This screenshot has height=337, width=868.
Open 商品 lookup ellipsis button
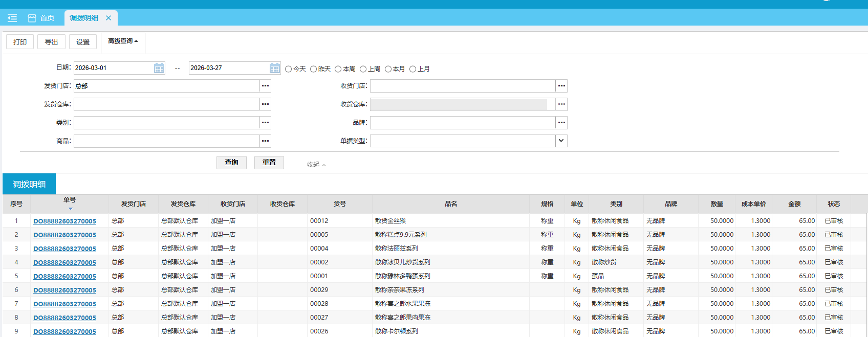click(265, 141)
